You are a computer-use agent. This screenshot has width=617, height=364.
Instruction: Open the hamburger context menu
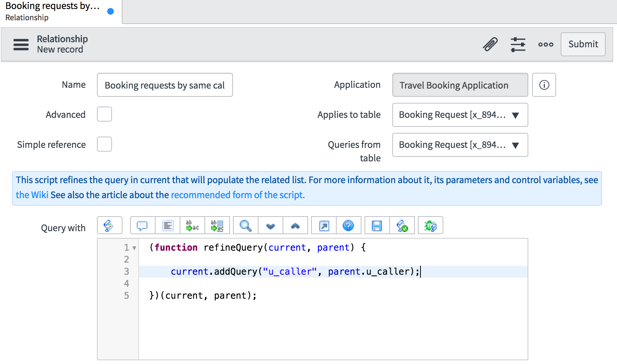21,44
